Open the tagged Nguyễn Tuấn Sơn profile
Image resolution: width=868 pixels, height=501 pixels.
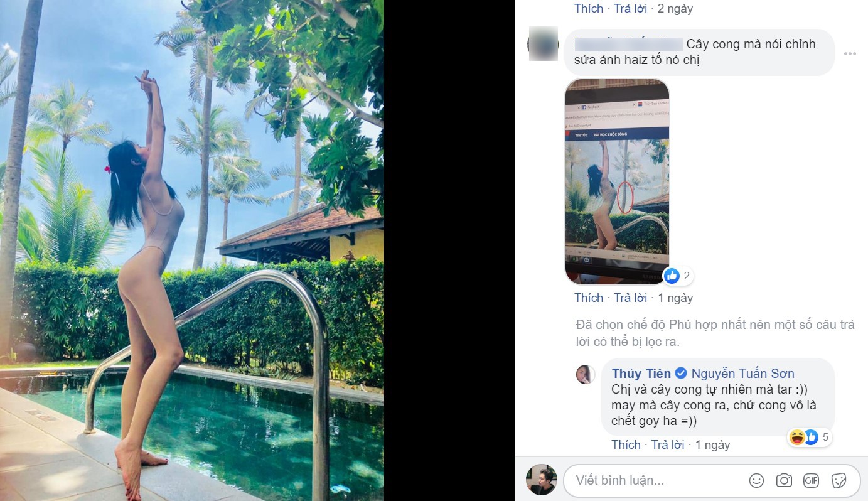742,374
